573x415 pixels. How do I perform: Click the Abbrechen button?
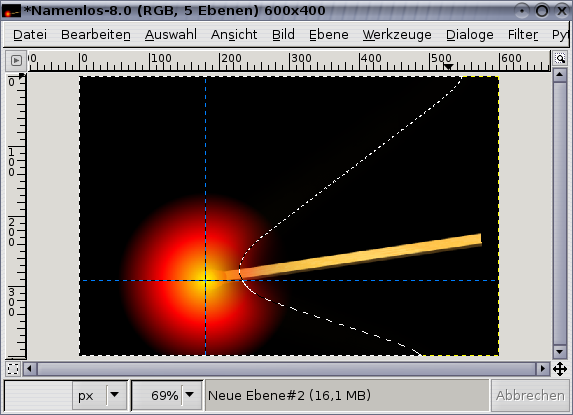[530, 395]
